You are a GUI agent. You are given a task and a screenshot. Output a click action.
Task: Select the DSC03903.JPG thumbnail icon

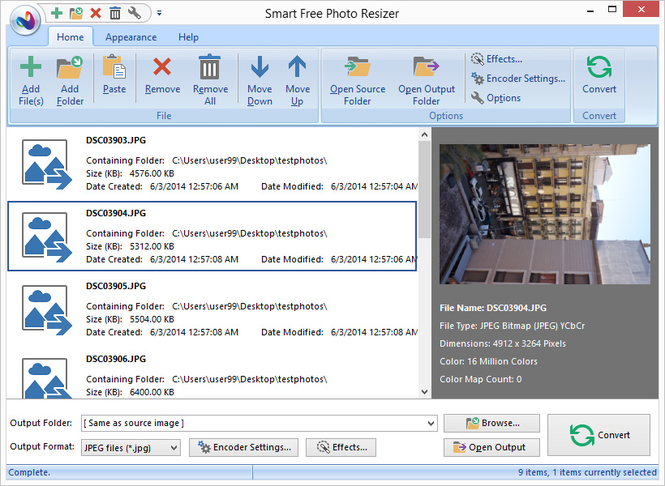point(46,164)
